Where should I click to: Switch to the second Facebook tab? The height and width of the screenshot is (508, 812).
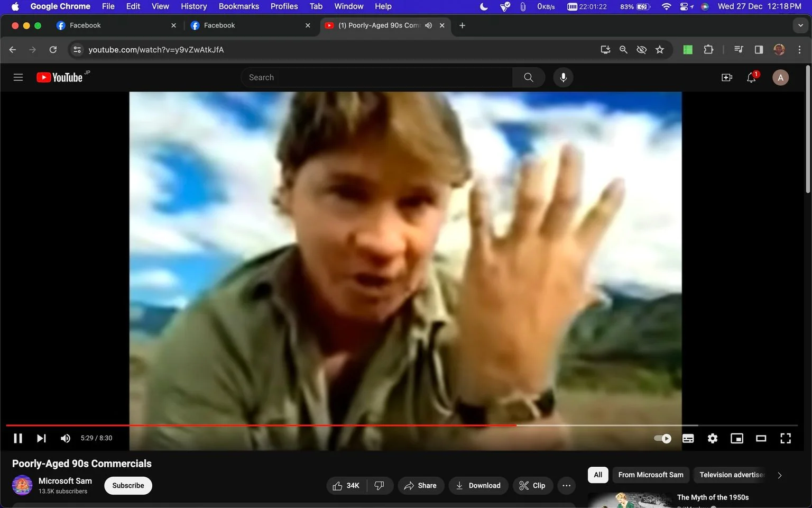(x=251, y=25)
